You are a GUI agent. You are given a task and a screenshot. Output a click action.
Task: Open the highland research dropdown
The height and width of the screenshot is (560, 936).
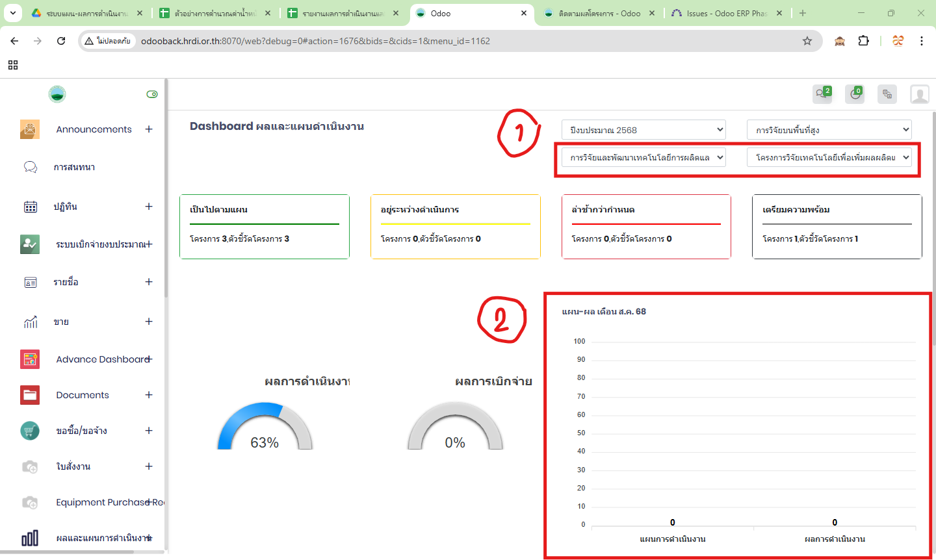(829, 130)
